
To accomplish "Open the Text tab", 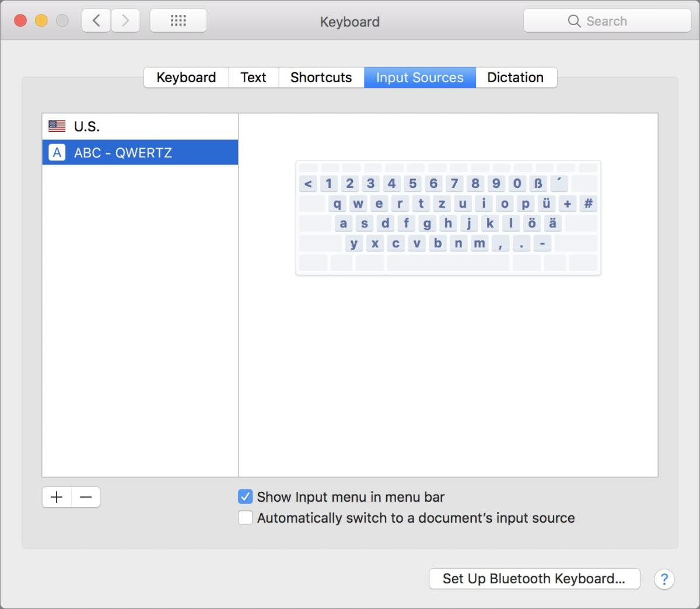I will pos(253,78).
